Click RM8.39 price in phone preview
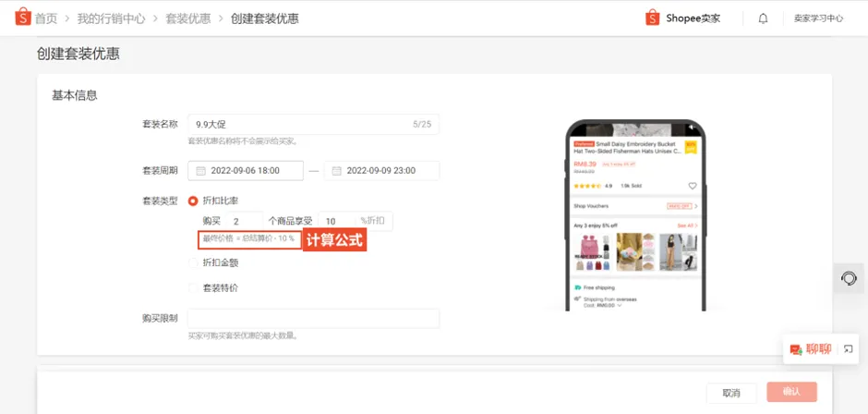Viewport: 868px width, 414px height. [x=585, y=164]
